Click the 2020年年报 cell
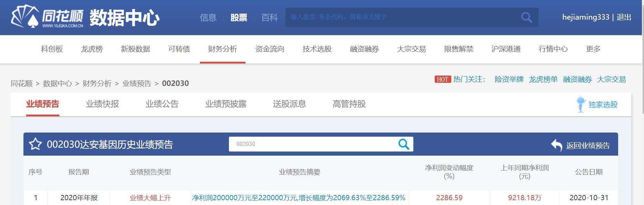 [79, 198]
